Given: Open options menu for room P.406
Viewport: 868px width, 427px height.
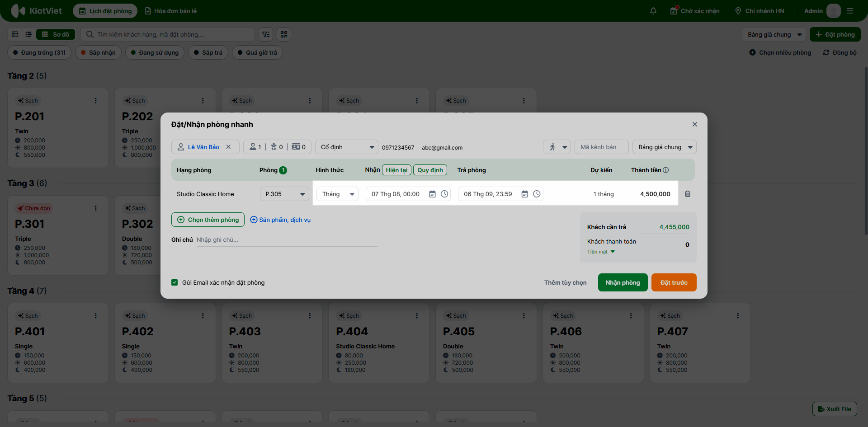Looking at the screenshot, I should [631, 316].
